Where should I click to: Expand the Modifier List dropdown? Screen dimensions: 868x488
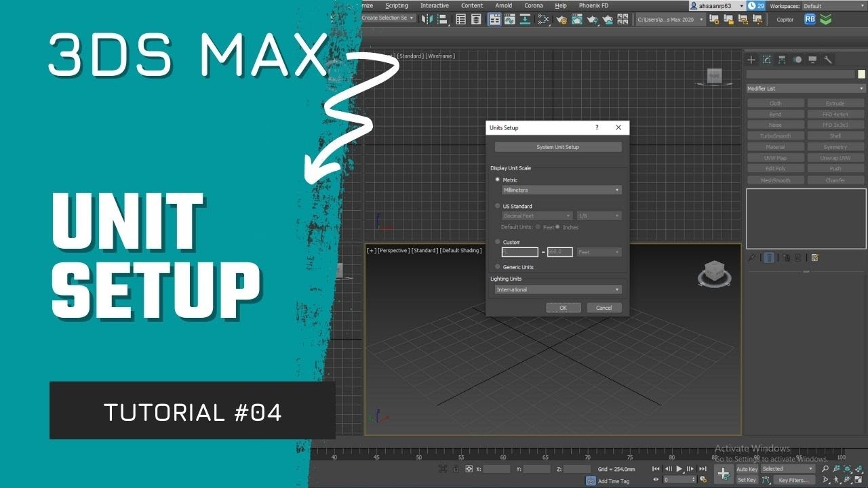coord(806,89)
